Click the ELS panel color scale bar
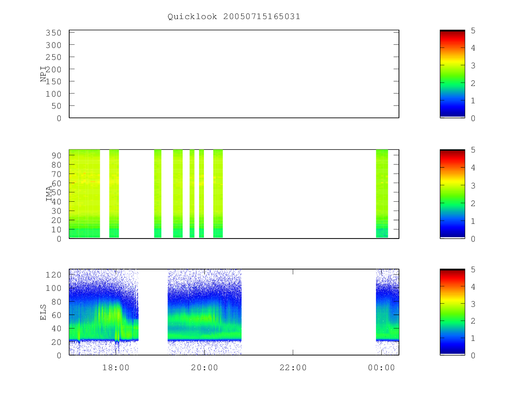The width and height of the screenshot is (532, 399). click(452, 312)
